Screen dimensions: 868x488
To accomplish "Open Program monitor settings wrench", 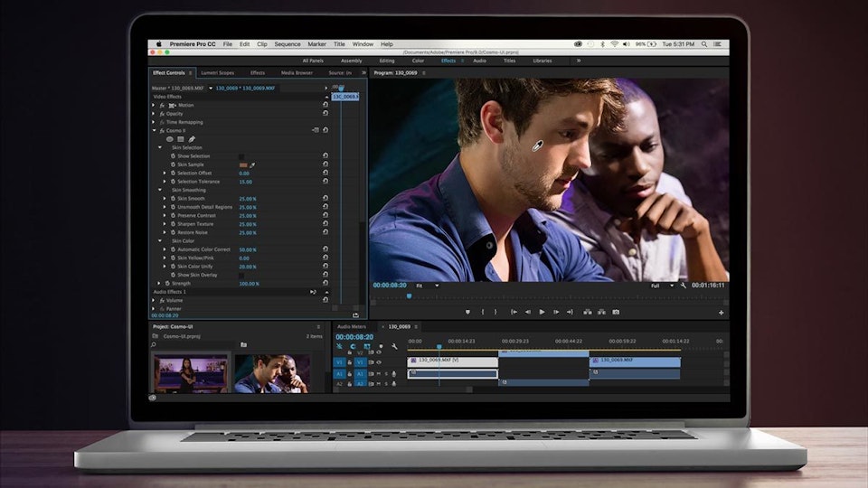I will 681,286.
